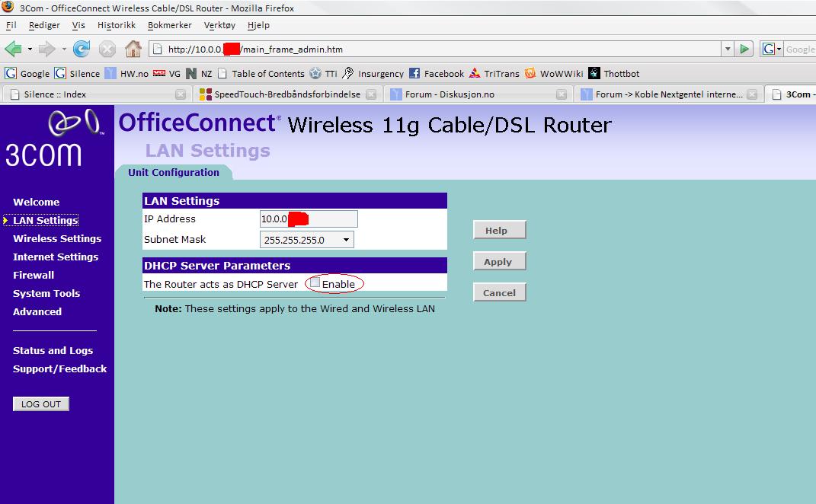Close the Forum - Diskusjon.no tab
Image resolution: width=816 pixels, height=504 pixels.
point(561,94)
